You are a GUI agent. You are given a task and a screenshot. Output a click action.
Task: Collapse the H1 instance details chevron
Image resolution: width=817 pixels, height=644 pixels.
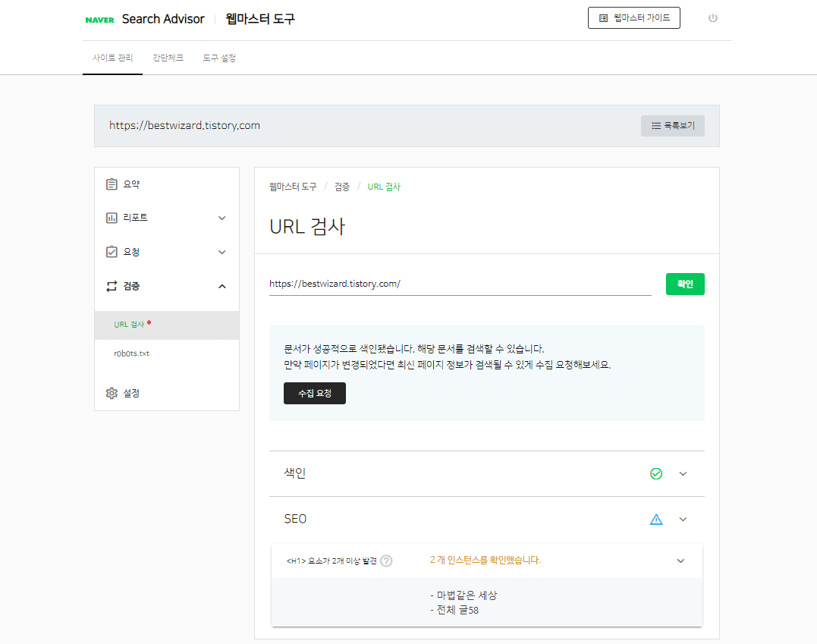click(x=680, y=561)
